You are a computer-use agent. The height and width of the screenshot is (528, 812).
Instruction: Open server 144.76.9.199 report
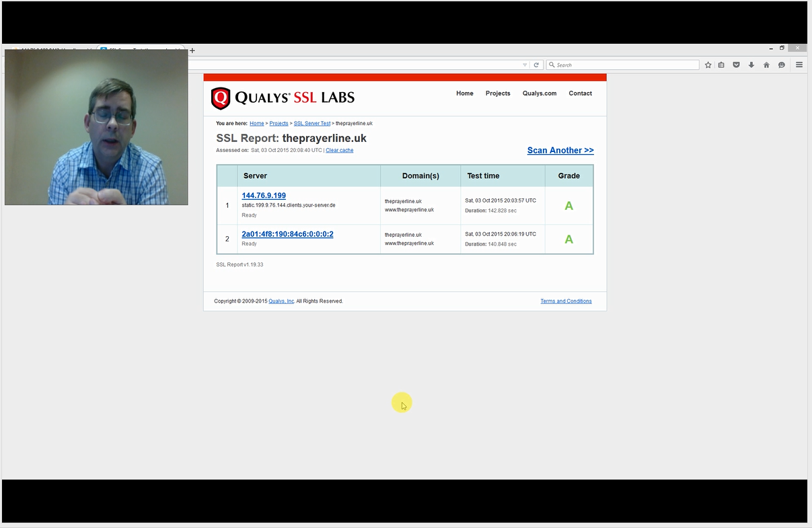tap(264, 196)
